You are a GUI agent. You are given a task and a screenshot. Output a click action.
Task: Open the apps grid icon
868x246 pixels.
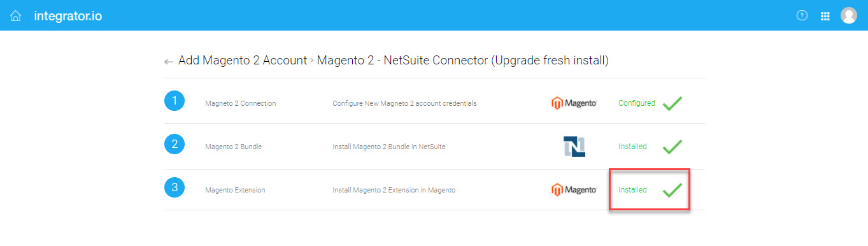[825, 16]
